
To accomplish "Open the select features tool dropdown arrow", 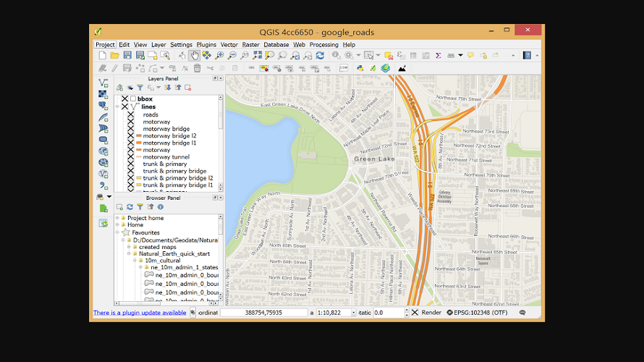I will click(378, 55).
